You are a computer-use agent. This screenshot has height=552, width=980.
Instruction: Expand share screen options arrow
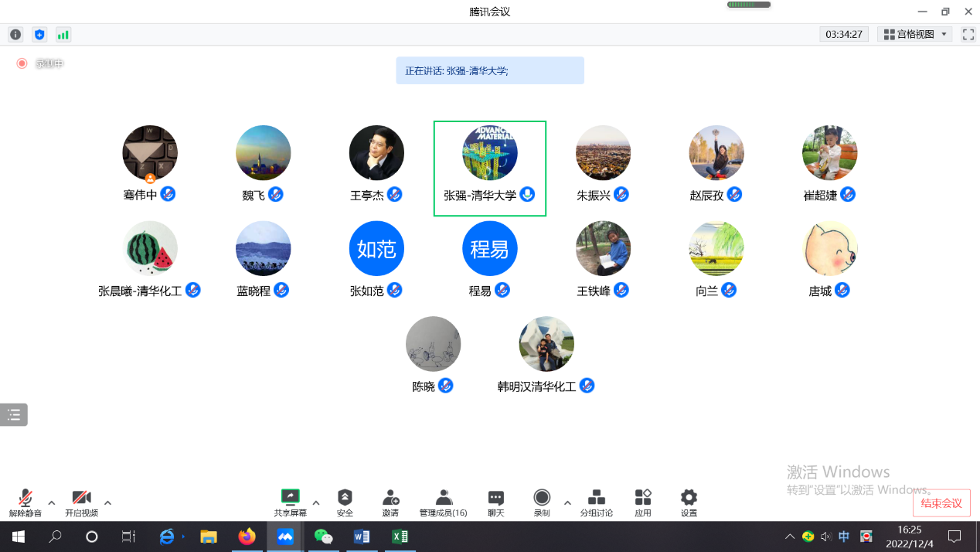point(316,503)
